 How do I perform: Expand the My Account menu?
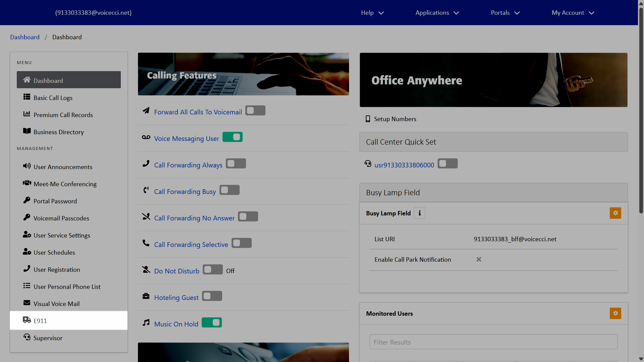click(x=573, y=13)
